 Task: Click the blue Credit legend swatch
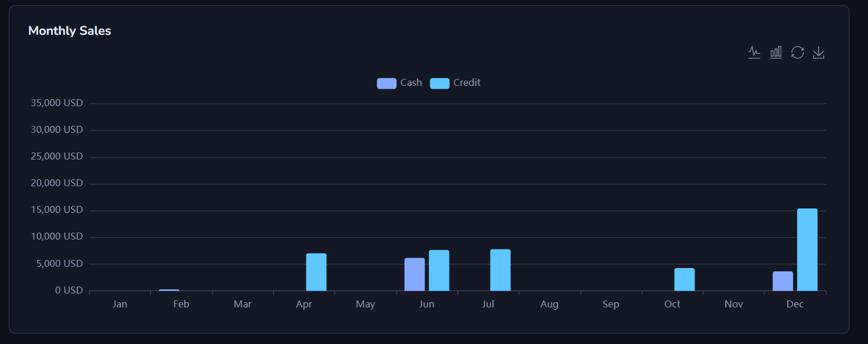pyautogui.click(x=440, y=83)
